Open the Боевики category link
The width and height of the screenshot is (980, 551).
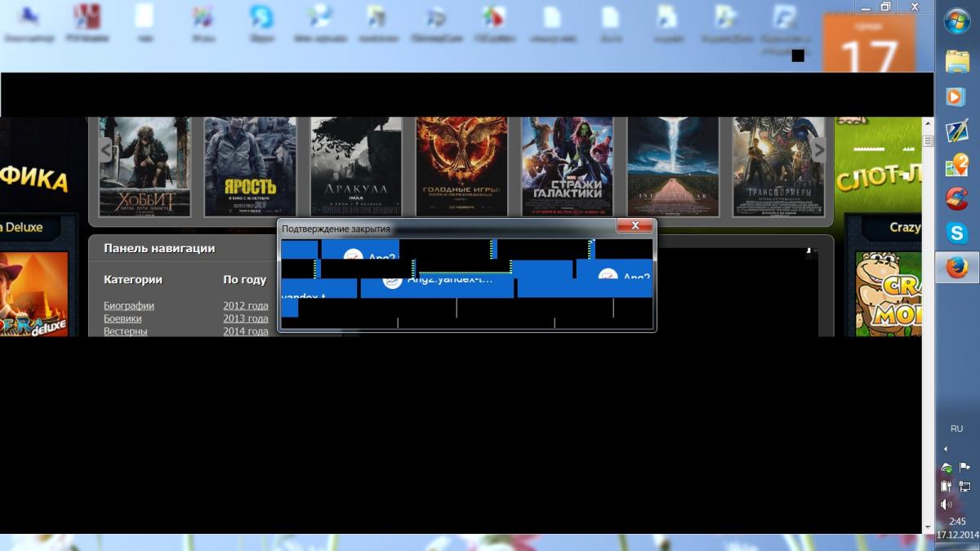[122, 318]
